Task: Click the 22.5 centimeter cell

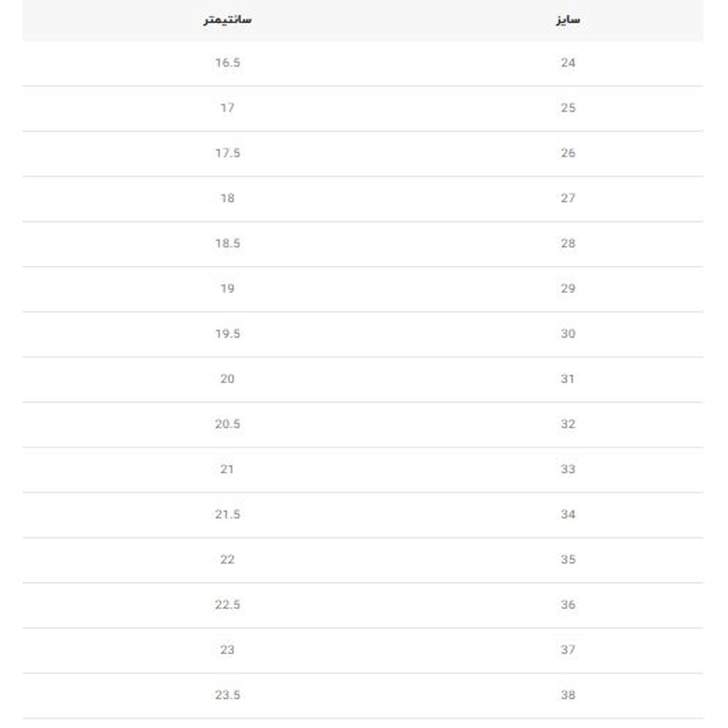Action: pyautogui.click(x=227, y=604)
